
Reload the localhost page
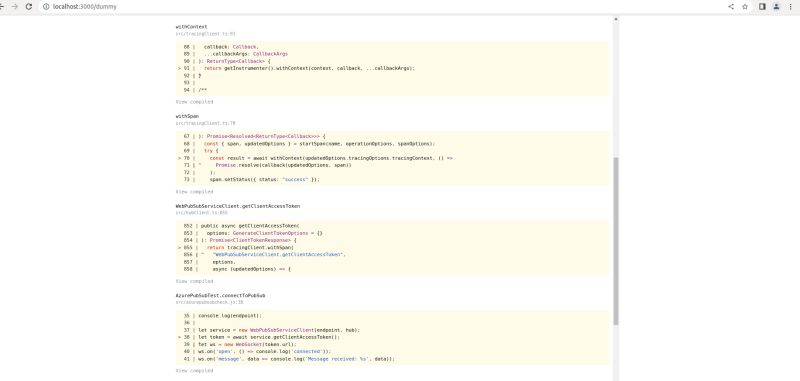tap(29, 7)
